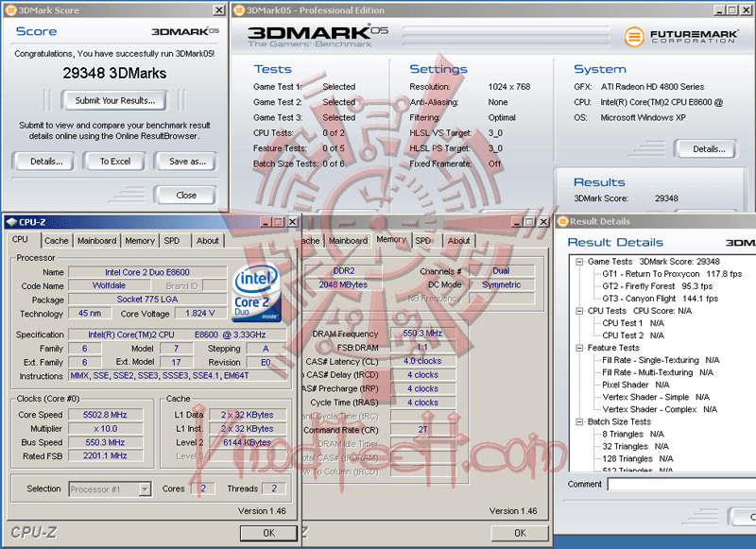Click the GFX value ATI Radeon HD 4800 Series
This screenshot has width=756, height=549.
652,87
